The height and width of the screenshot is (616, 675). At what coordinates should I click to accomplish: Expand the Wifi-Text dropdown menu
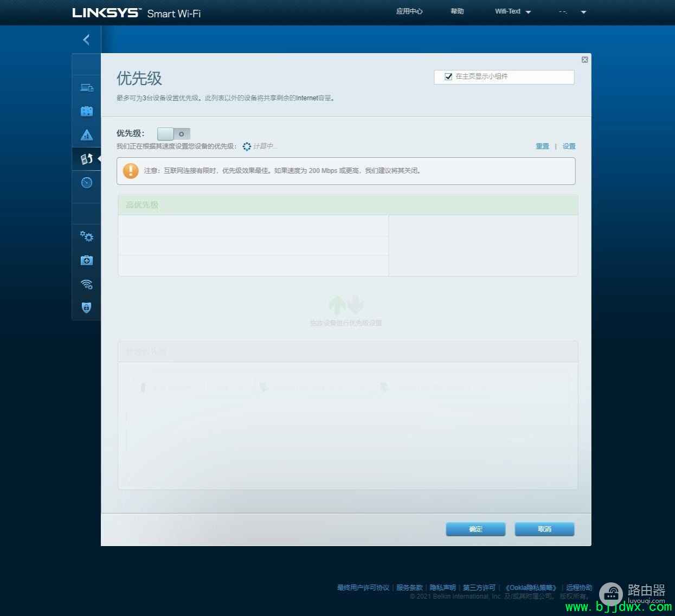513,11
